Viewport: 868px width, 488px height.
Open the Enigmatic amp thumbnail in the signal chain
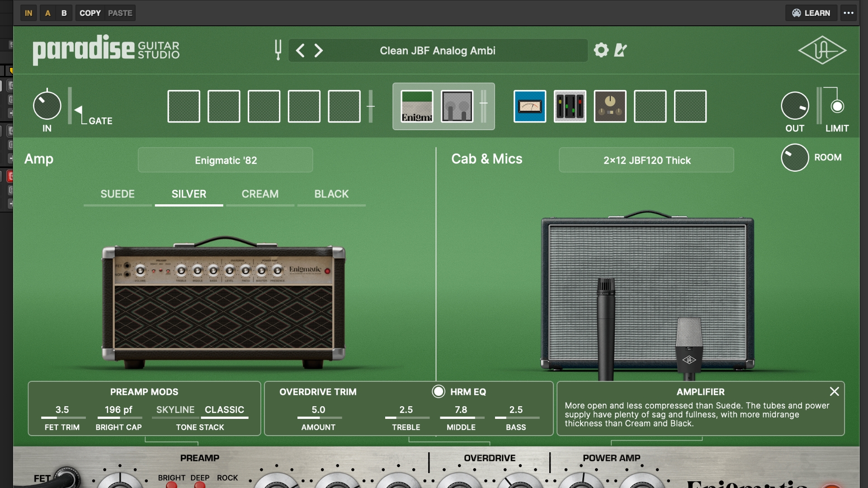(416, 106)
